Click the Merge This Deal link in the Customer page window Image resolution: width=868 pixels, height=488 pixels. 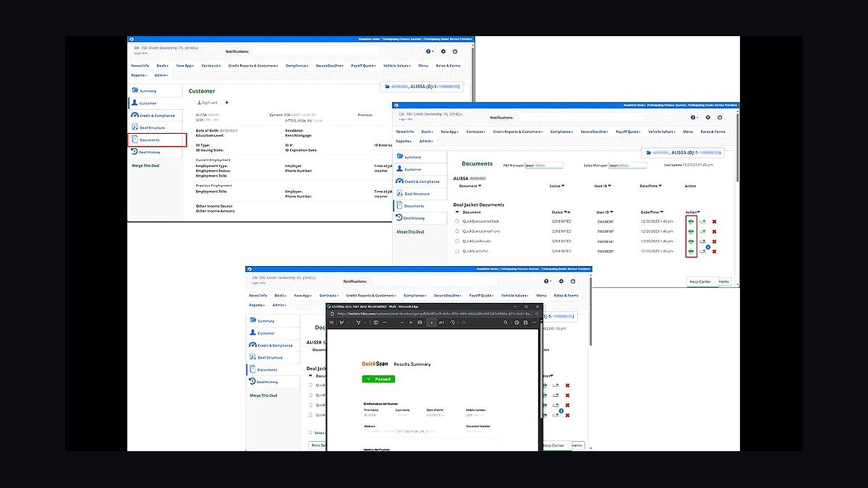coord(145,166)
